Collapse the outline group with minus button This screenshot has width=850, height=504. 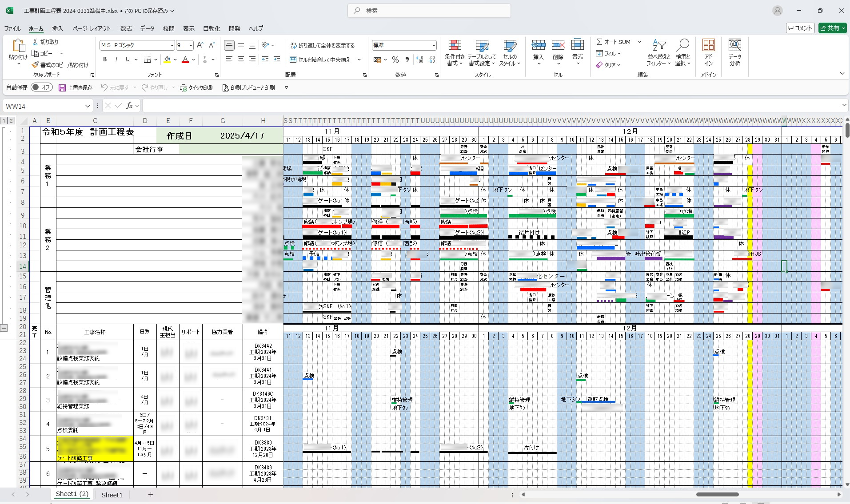[x=4, y=328]
